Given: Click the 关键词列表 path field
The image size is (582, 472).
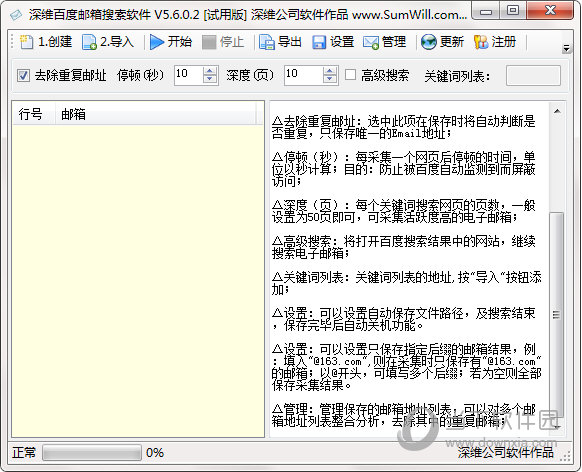Looking at the screenshot, I should (533, 75).
